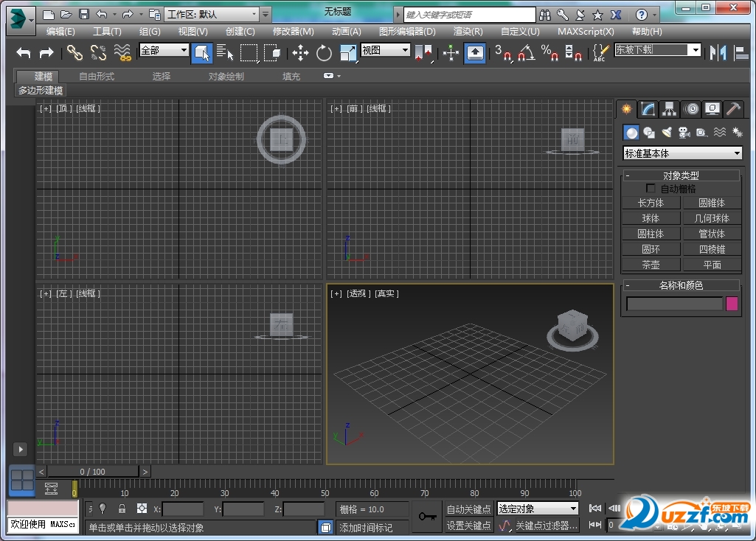The width and height of the screenshot is (756, 541).
Task: Open the Lights category in Create panel
Action: click(x=667, y=132)
